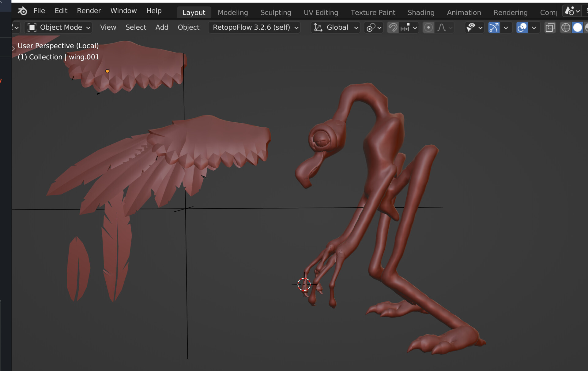Viewport: 588px width, 371px height.
Task: Click the Select menu in the viewport header
Action: (136, 27)
